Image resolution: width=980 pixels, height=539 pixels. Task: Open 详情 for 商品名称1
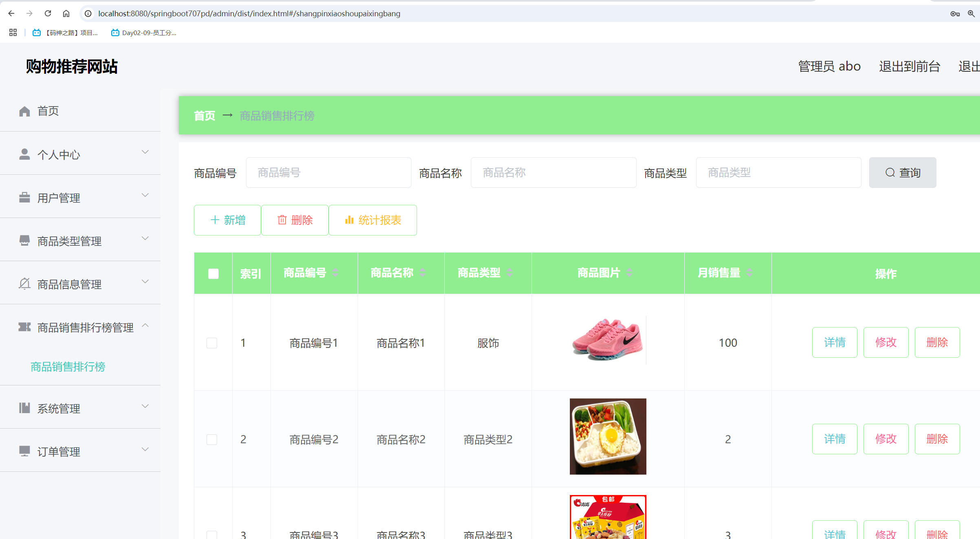835,342
